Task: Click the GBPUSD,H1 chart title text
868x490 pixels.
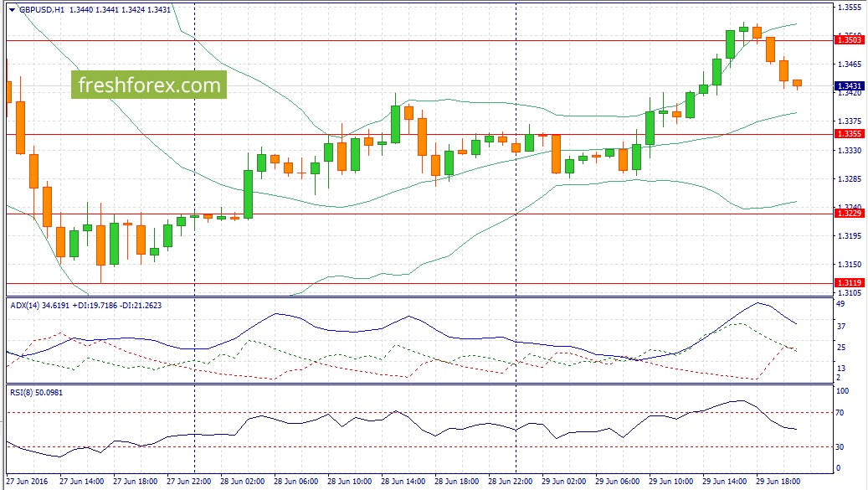Action: (42, 10)
